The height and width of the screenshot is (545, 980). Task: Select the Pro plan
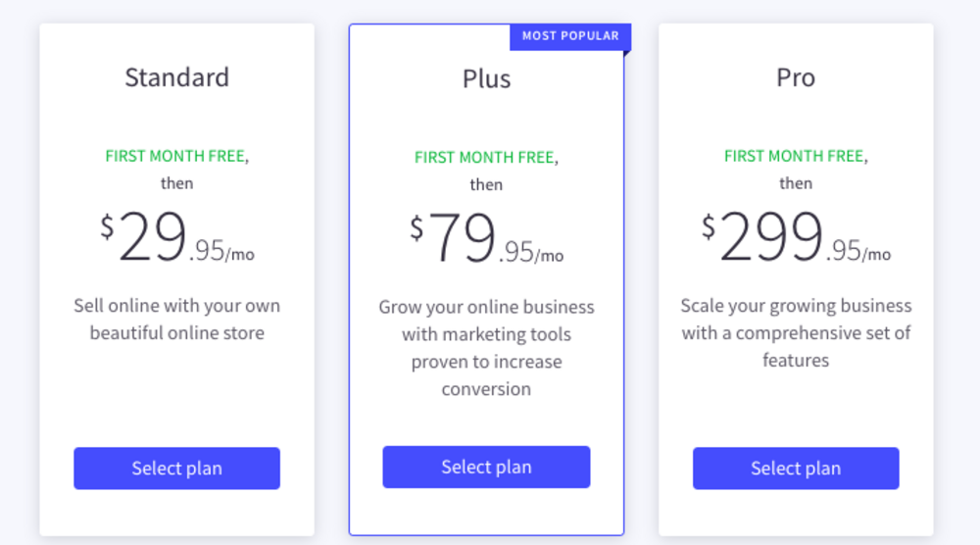coord(796,469)
